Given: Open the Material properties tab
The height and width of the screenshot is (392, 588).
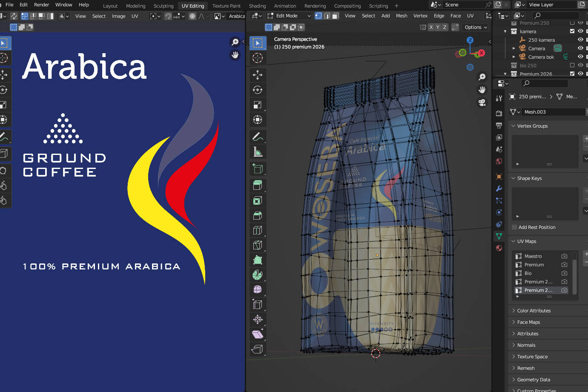Looking at the screenshot, I should tap(499, 248).
